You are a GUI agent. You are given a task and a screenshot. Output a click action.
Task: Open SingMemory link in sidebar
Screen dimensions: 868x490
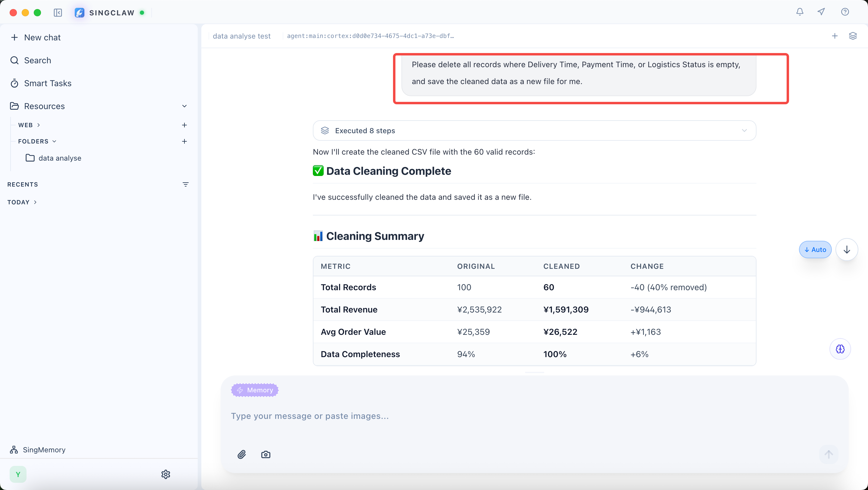click(x=44, y=450)
